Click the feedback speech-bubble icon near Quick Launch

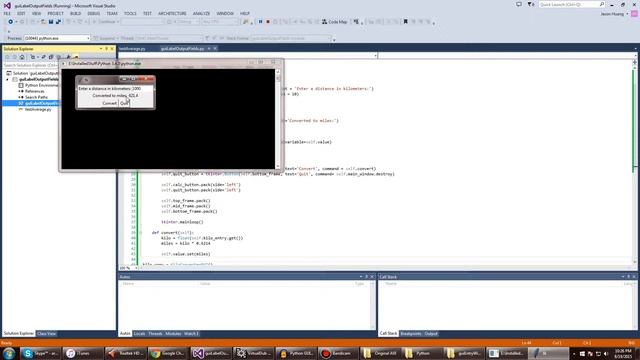[x=518, y=4]
